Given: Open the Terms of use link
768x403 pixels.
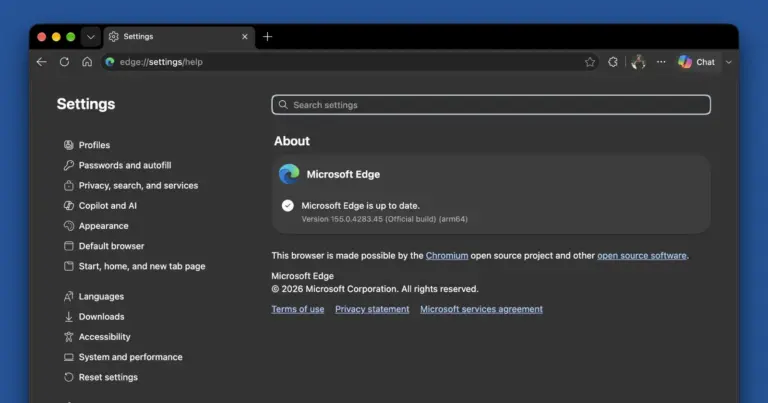Looking at the screenshot, I should click(298, 309).
